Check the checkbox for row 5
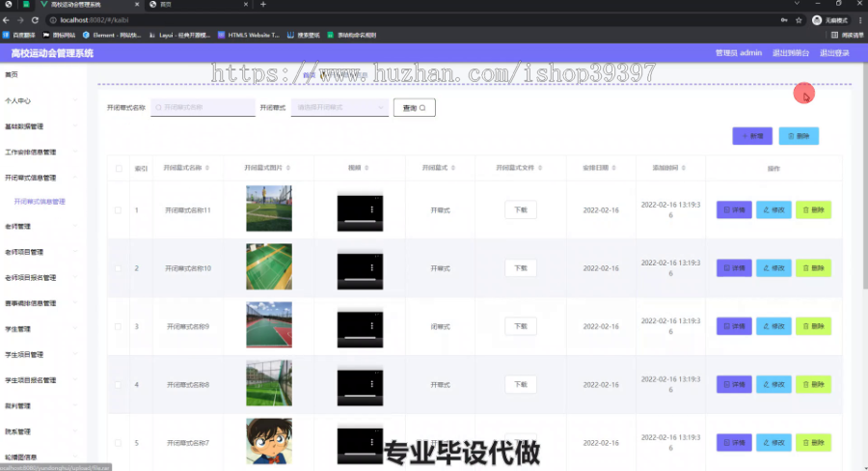 (118, 443)
